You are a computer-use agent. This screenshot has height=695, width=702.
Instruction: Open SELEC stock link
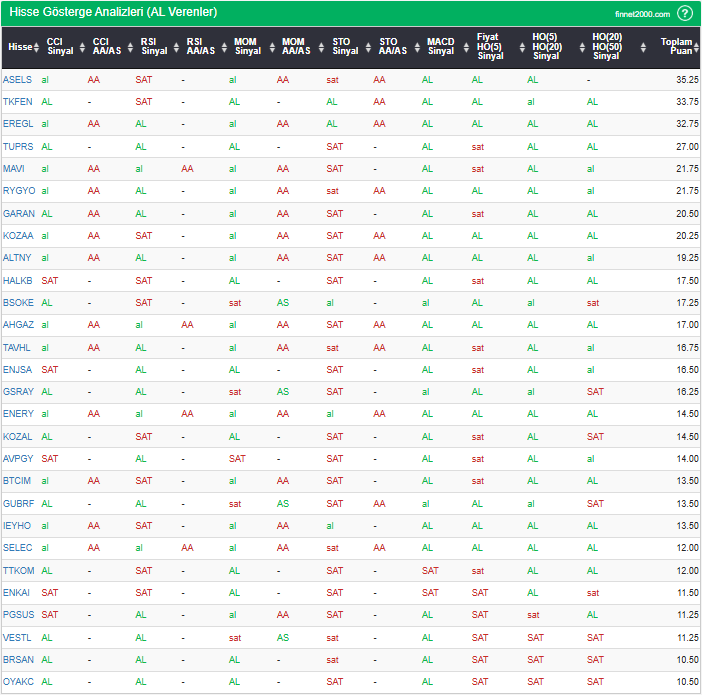17,548
